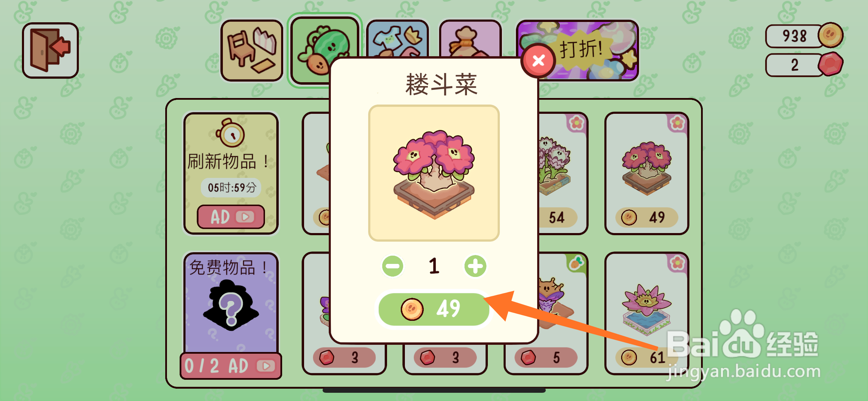Screen dimensions: 868x401
Task: Increase quantity with the plus button
Action: click(475, 266)
